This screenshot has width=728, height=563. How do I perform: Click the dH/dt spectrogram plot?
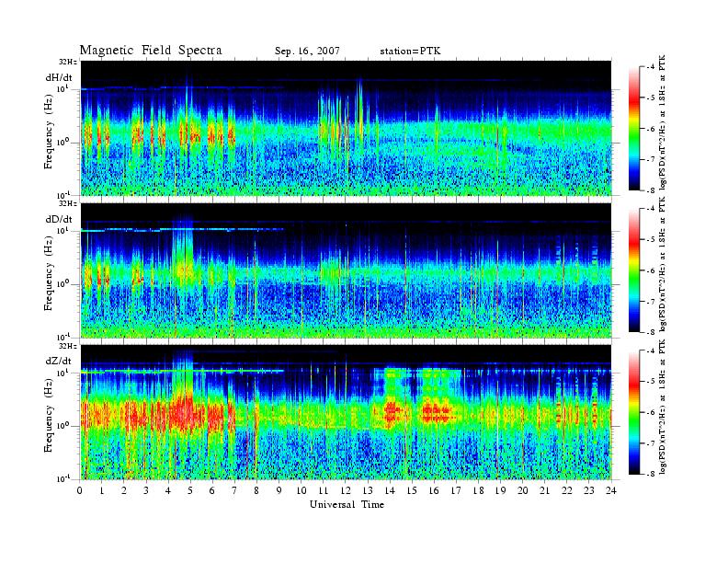tap(347, 128)
